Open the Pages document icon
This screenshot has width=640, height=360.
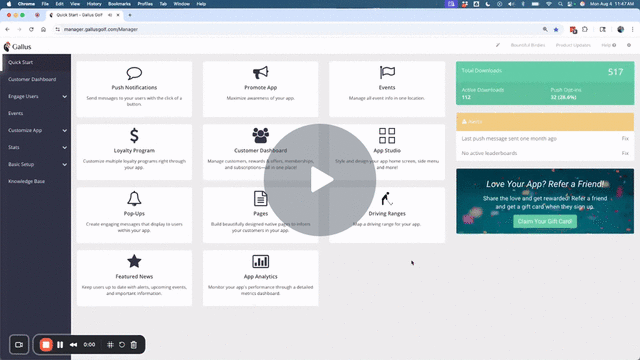[x=260, y=199]
